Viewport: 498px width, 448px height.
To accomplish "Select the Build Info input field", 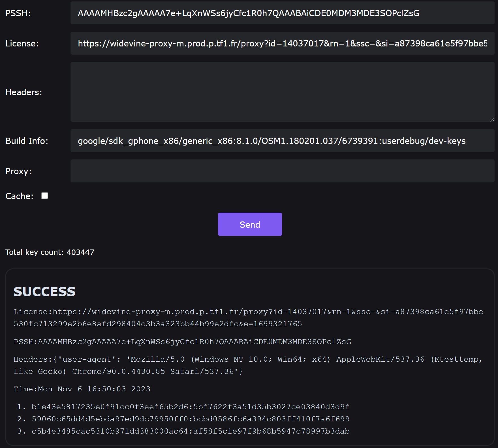I will click(282, 141).
